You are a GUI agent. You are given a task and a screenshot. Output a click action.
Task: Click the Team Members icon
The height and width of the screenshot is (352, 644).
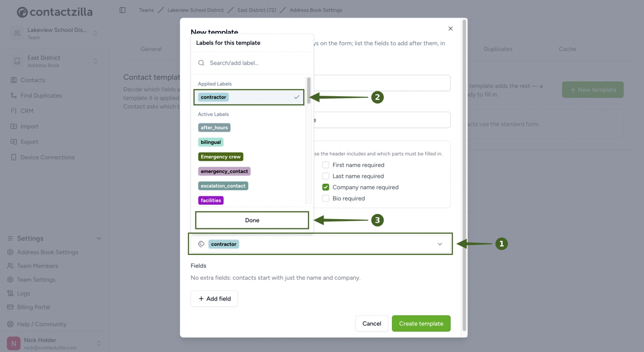pyautogui.click(x=10, y=266)
